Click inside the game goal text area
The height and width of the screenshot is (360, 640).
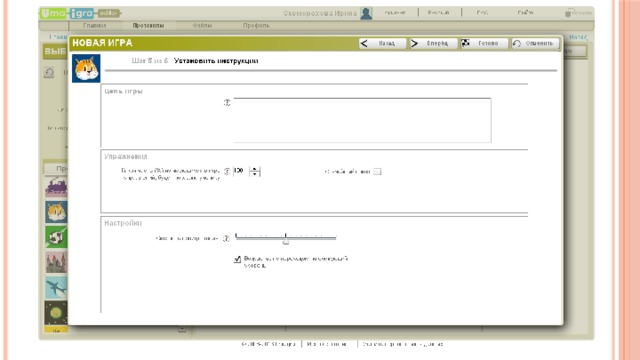click(x=362, y=120)
